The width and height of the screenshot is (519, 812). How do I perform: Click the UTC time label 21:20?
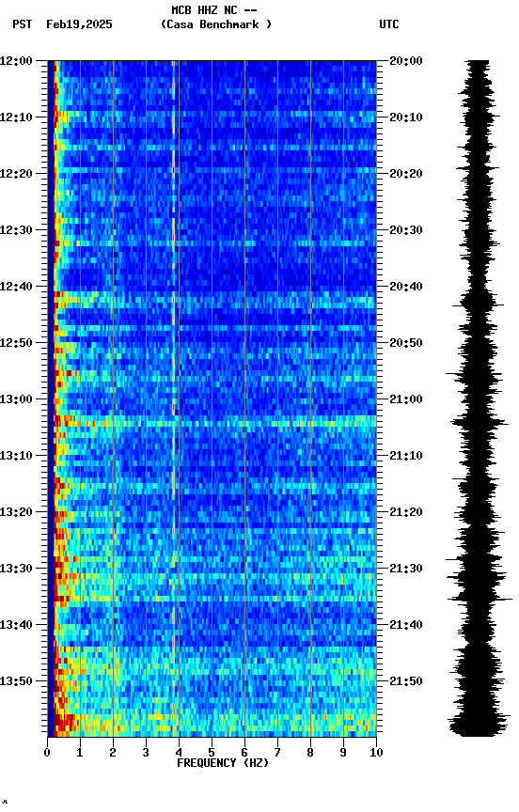406,512
